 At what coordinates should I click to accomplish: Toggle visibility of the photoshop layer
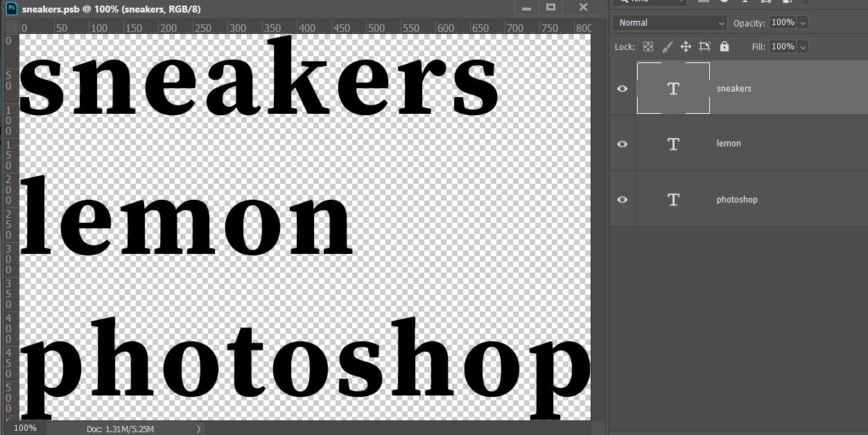coord(623,200)
